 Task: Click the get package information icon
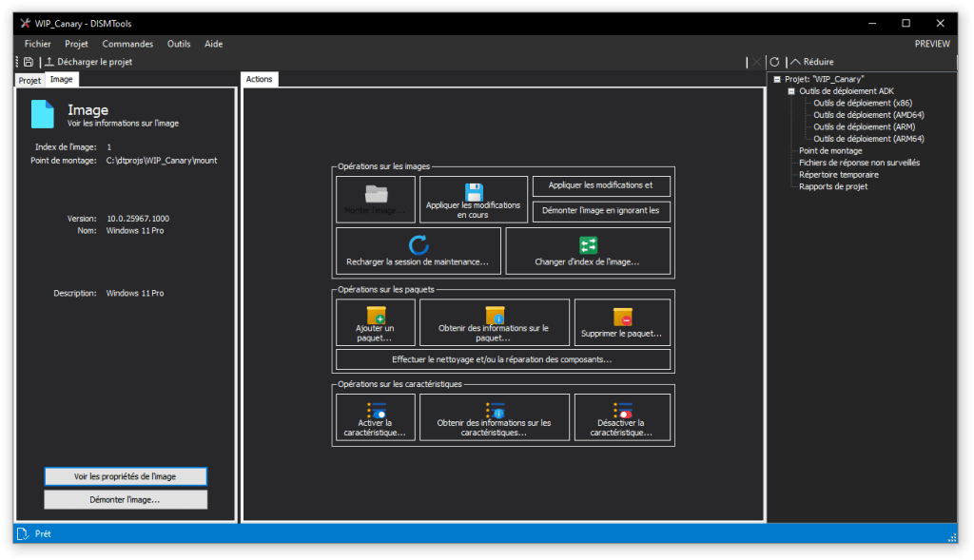(x=495, y=315)
